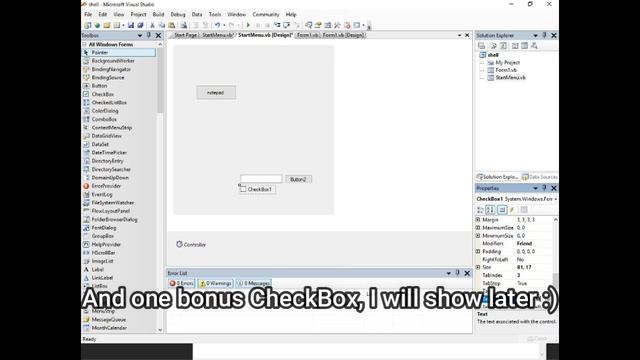This screenshot has height=360, width=640.
Task: Expand the Size property
Action: click(x=478, y=267)
